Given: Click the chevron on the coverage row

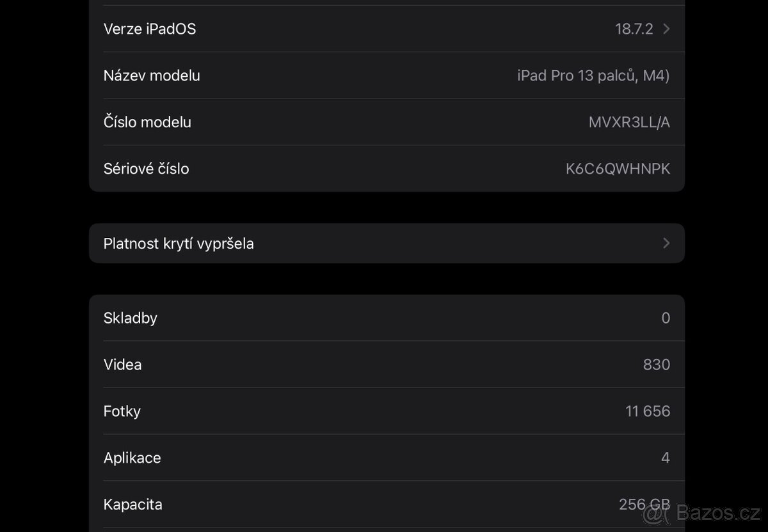Looking at the screenshot, I should tap(666, 243).
